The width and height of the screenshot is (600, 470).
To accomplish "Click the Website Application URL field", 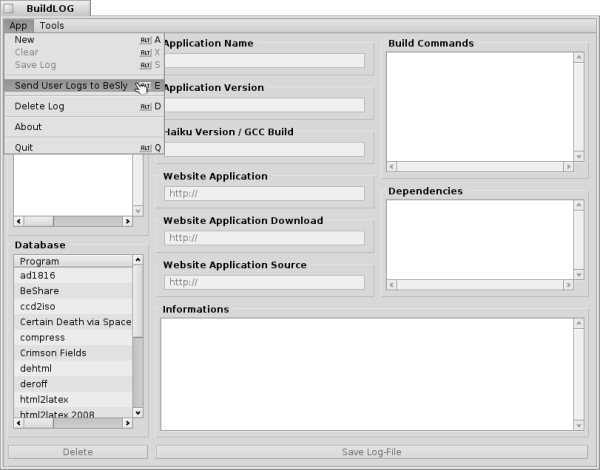I will click(x=264, y=194).
